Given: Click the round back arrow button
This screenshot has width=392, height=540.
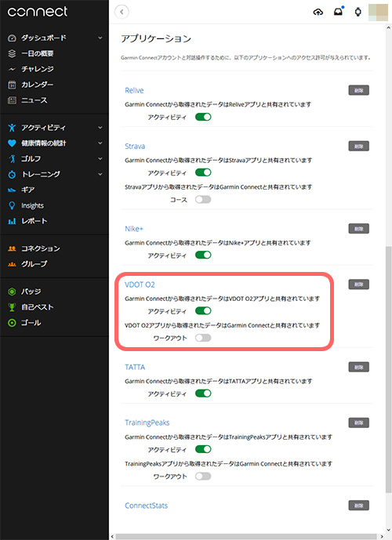Looking at the screenshot, I should click(x=122, y=12).
